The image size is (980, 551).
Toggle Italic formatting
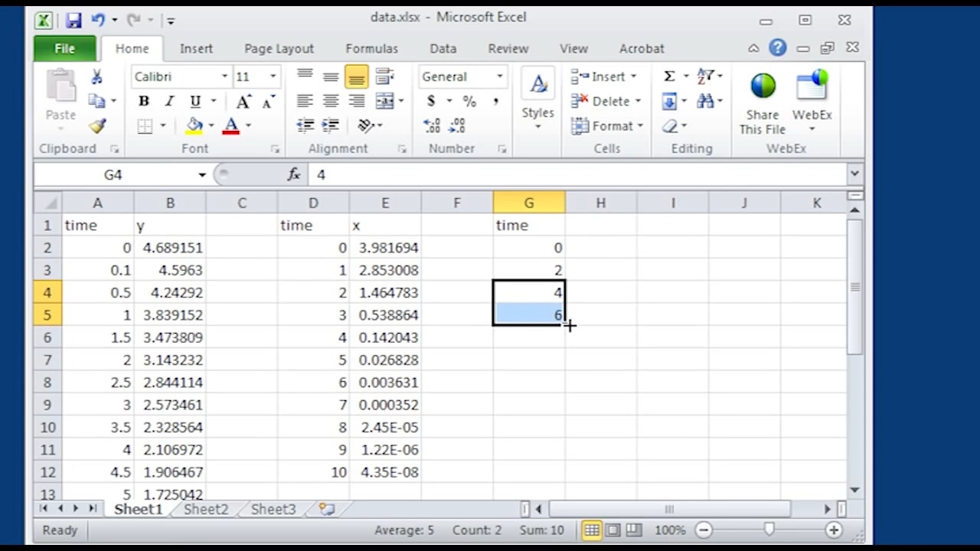tap(169, 101)
